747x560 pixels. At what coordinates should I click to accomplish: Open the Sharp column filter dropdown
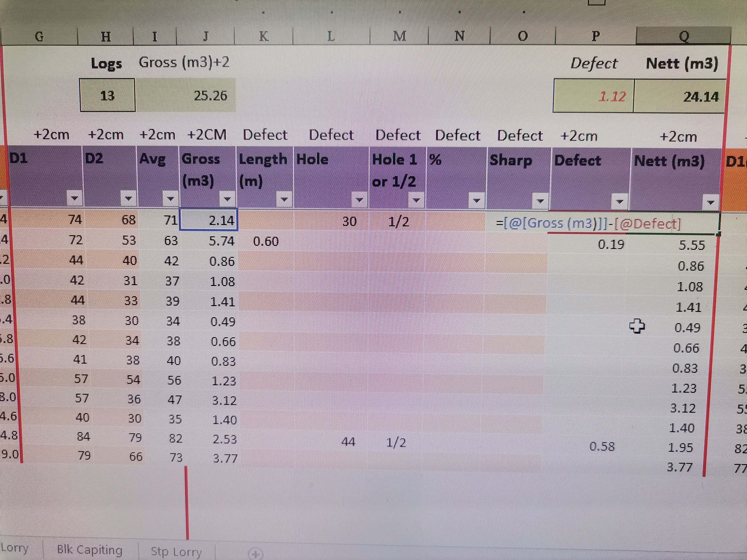pos(540,201)
